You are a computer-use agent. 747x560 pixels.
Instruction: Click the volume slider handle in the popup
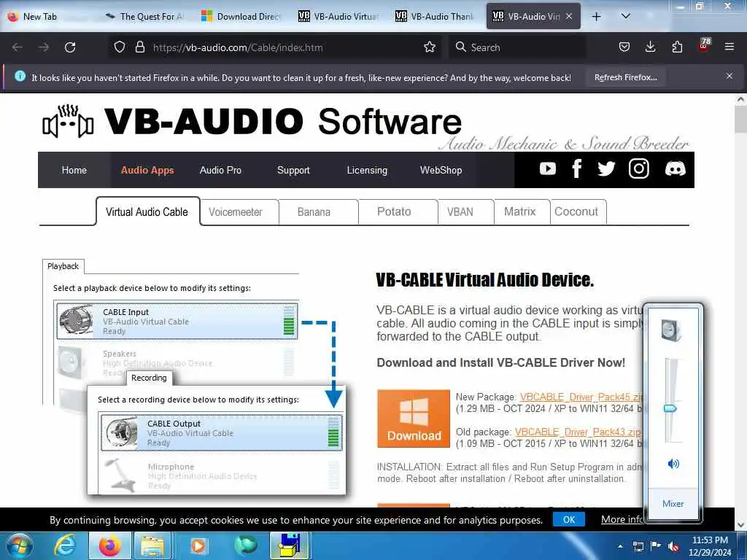point(670,408)
